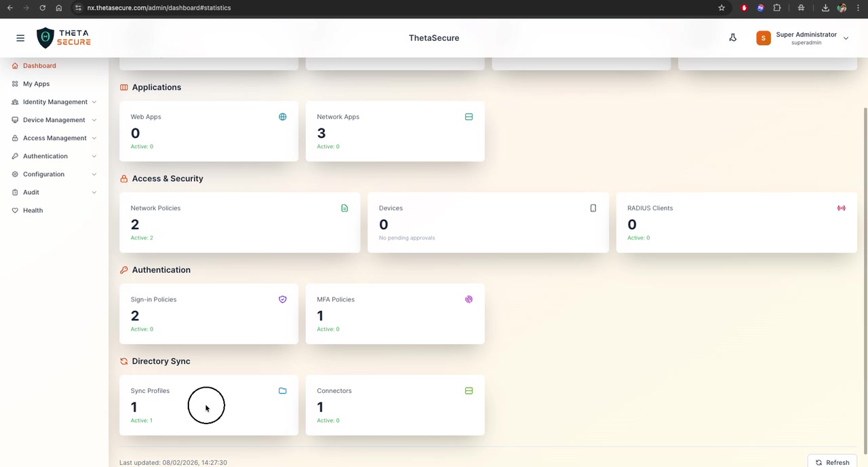Select My Apps in the sidebar
Viewport: 868px width, 467px height.
click(x=36, y=83)
